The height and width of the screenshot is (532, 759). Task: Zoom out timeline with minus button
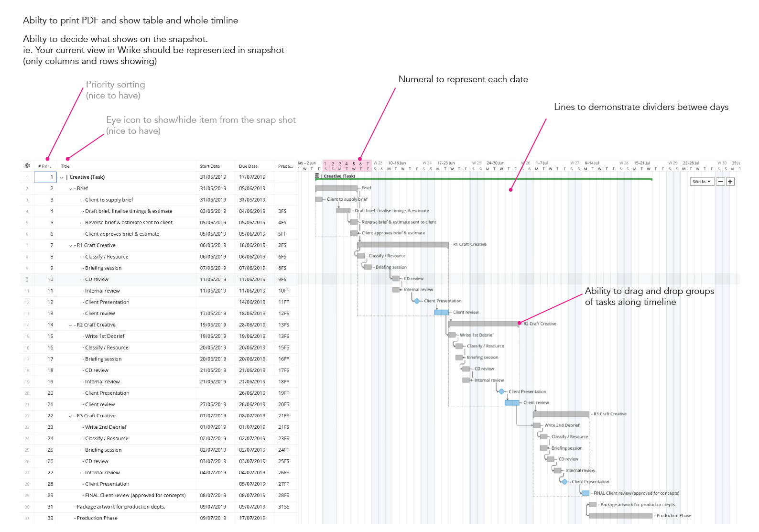tap(720, 182)
